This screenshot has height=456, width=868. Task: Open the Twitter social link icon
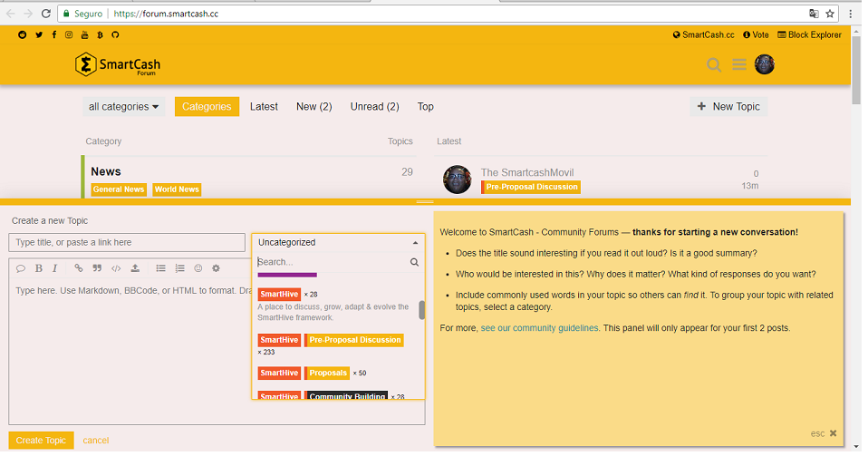(39, 34)
